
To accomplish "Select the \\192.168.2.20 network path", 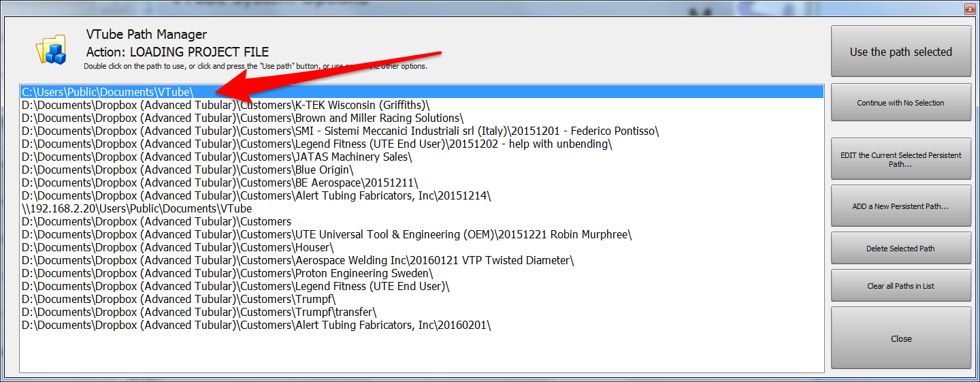I will pyautogui.click(x=137, y=208).
